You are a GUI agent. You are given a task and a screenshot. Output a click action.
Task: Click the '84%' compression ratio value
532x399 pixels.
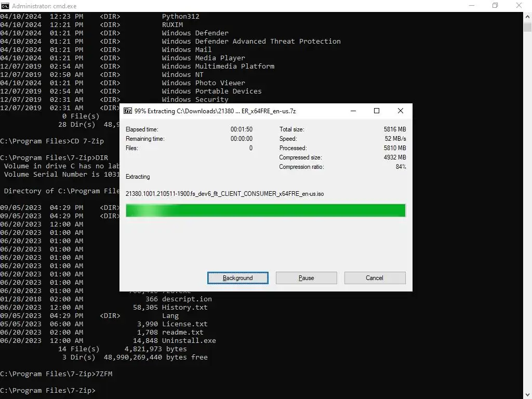pos(401,167)
